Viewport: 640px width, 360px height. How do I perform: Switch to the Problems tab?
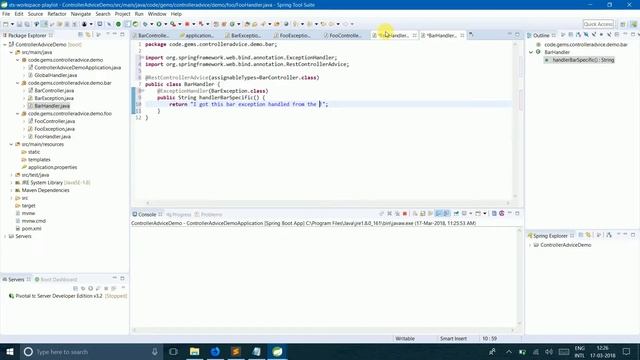208,214
